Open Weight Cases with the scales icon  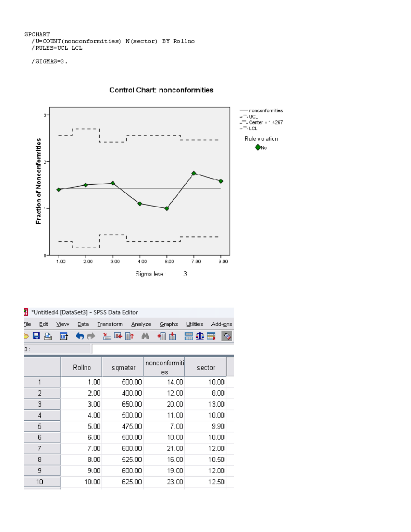tap(200, 336)
